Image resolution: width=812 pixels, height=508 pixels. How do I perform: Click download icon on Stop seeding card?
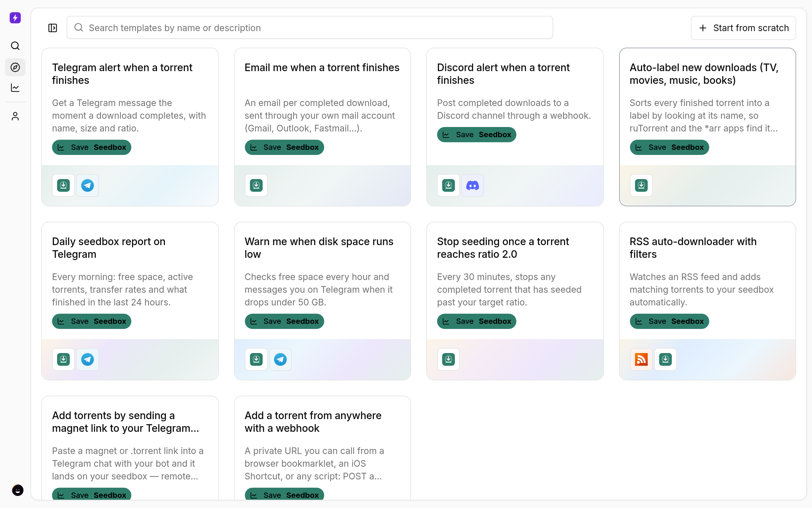pyautogui.click(x=448, y=359)
